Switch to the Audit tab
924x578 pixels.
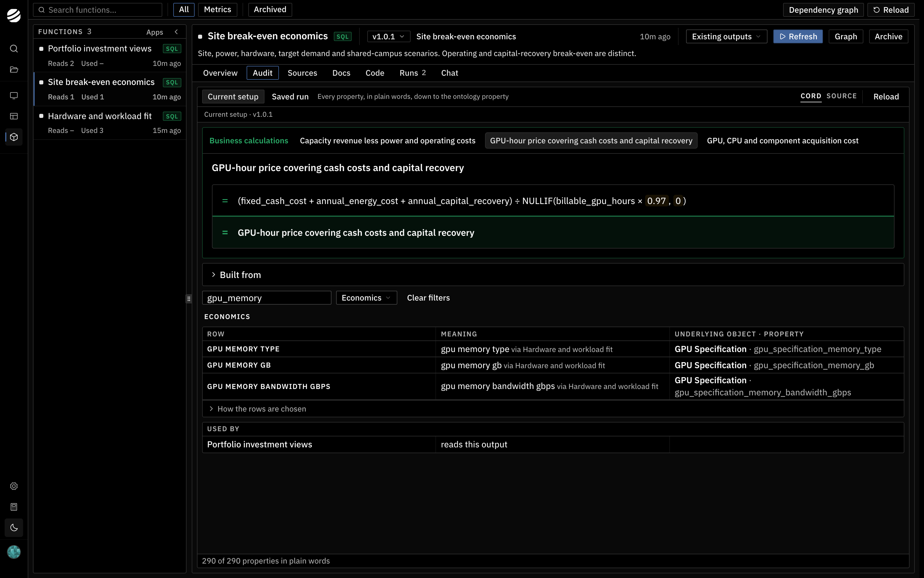(x=263, y=73)
